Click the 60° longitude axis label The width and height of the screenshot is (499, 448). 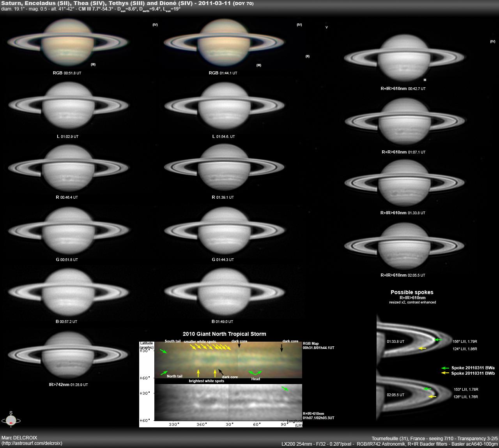point(257,424)
